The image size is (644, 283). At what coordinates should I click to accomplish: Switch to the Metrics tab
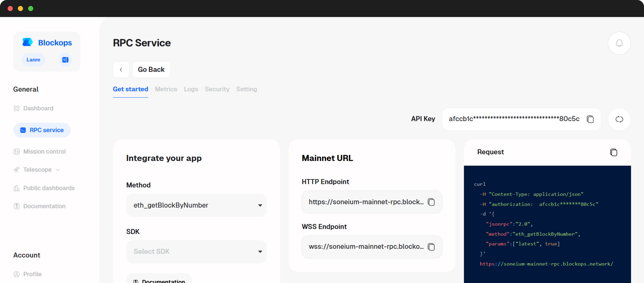coord(166,89)
